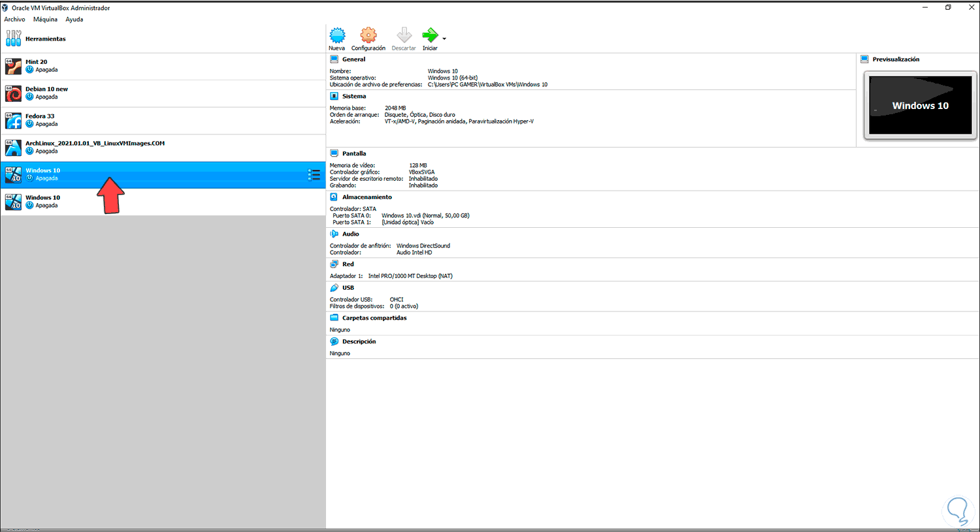Click the General section icon
This screenshot has width=980, height=532.
pyautogui.click(x=335, y=59)
